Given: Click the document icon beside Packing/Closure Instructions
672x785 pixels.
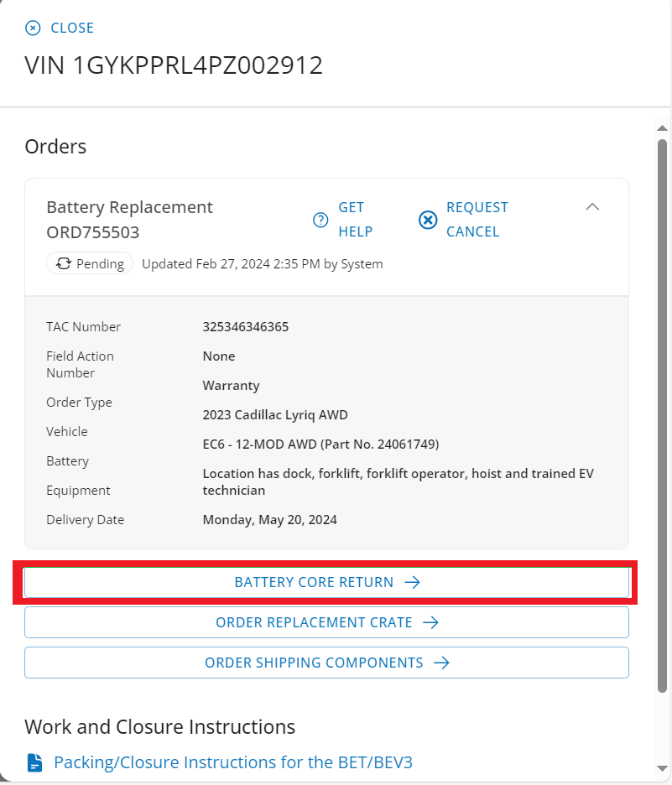Looking at the screenshot, I should point(34,762).
